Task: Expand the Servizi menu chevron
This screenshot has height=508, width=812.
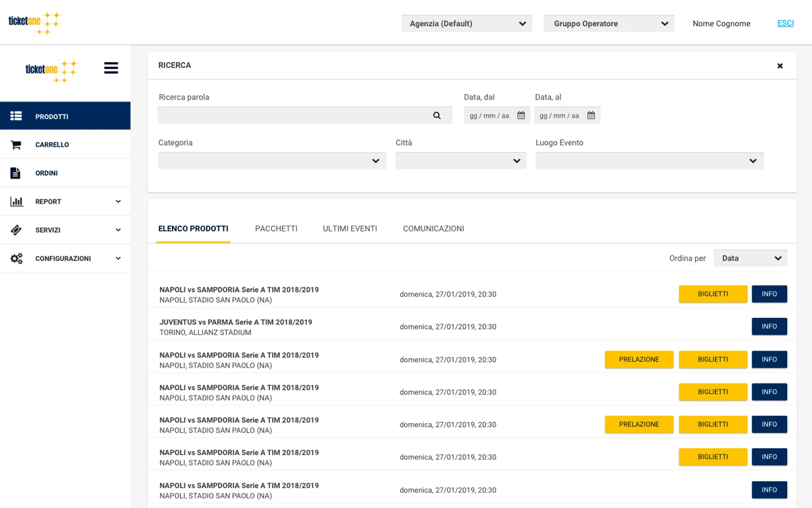Action: pyautogui.click(x=118, y=230)
